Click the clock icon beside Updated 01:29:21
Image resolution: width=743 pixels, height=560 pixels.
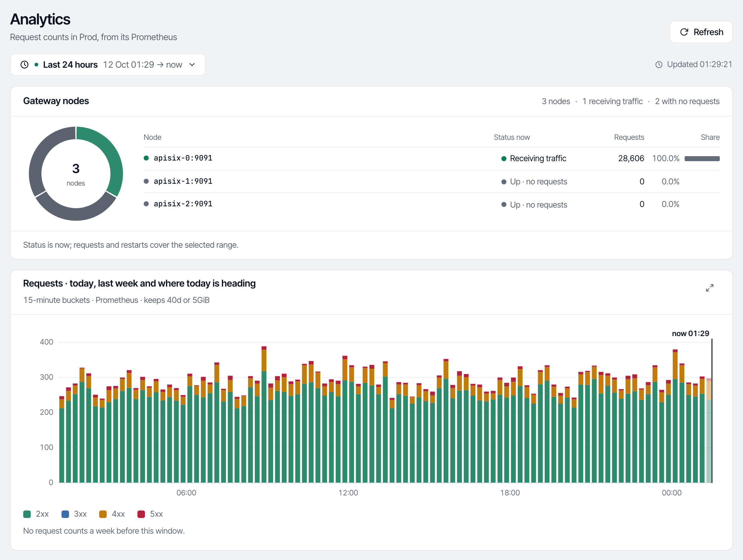click(659, 65)
